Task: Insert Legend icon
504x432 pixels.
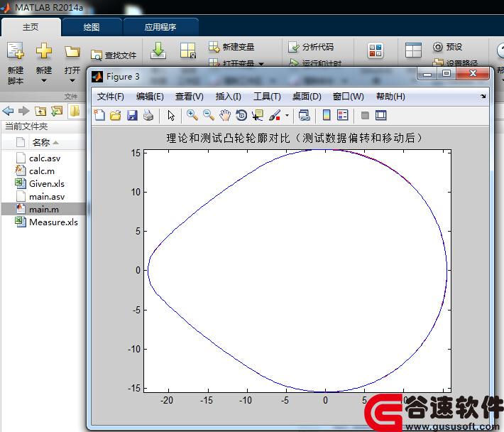Action: (x=343, y=115)
